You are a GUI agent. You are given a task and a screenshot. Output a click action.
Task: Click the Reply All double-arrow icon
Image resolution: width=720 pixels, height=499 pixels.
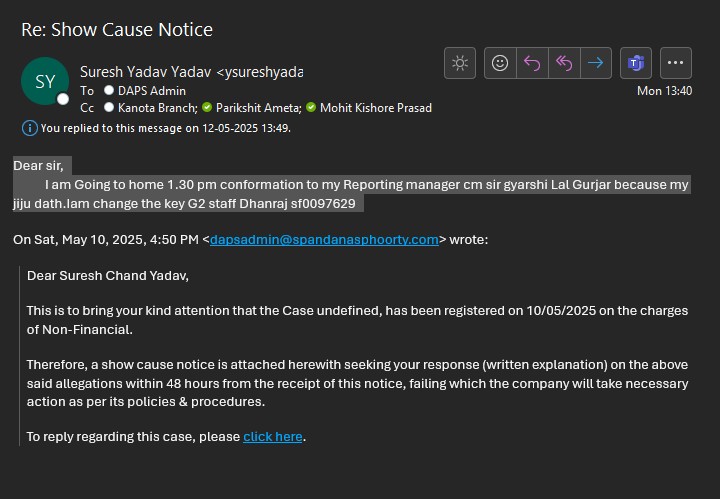564,63
